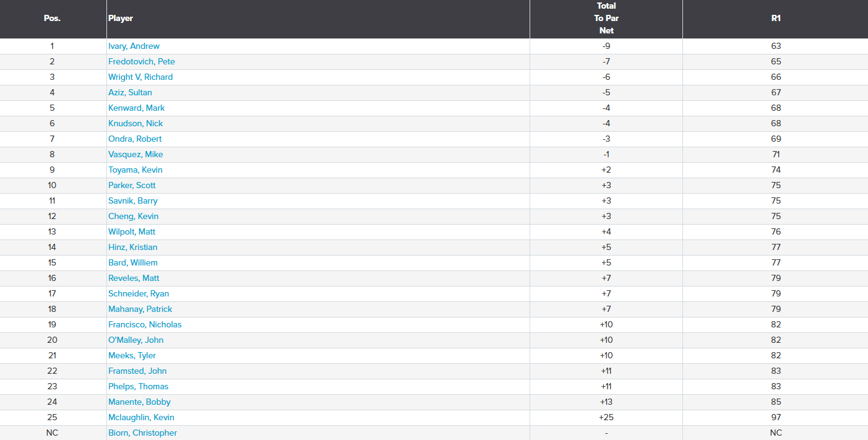Open Ondra, Robert's details

135,139
